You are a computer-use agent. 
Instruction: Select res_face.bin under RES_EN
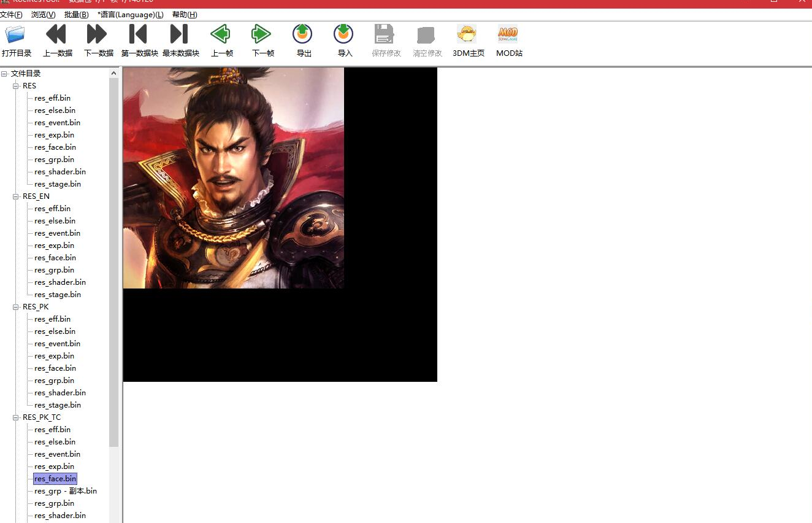55,258
